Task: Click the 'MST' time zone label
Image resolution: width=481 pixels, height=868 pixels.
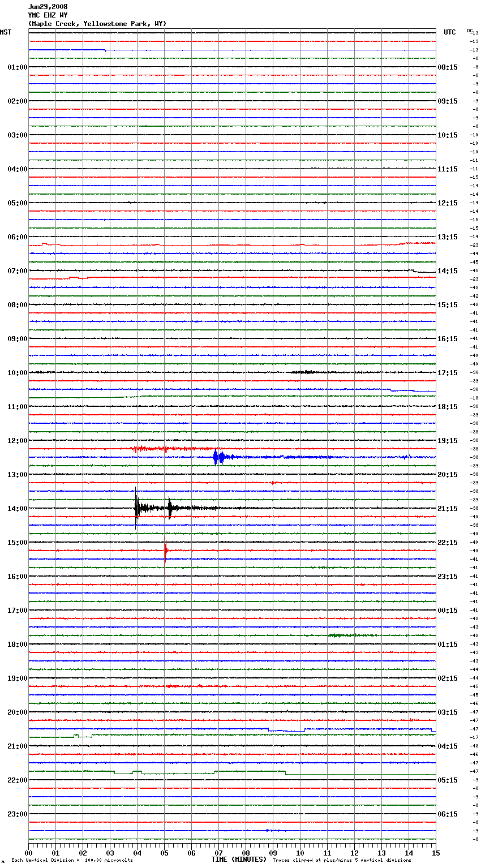Action: (x=6, y=32)
